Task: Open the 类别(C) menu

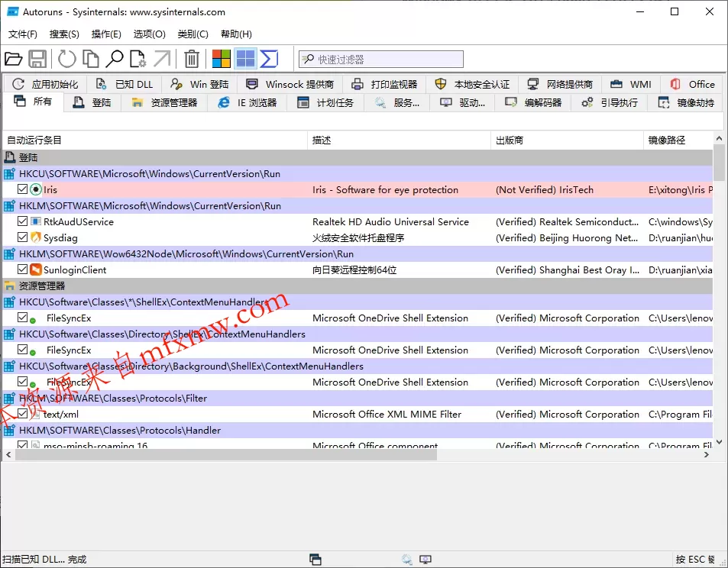Action: tap(193, 34)
